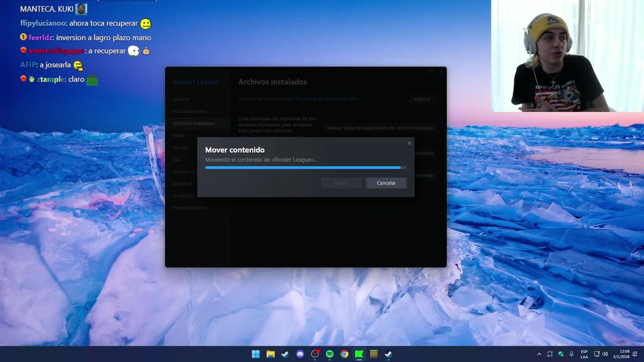Viewport: 644px width, 362px height.
Task: Show hidden system tray icons
Action: click(539, 354)
